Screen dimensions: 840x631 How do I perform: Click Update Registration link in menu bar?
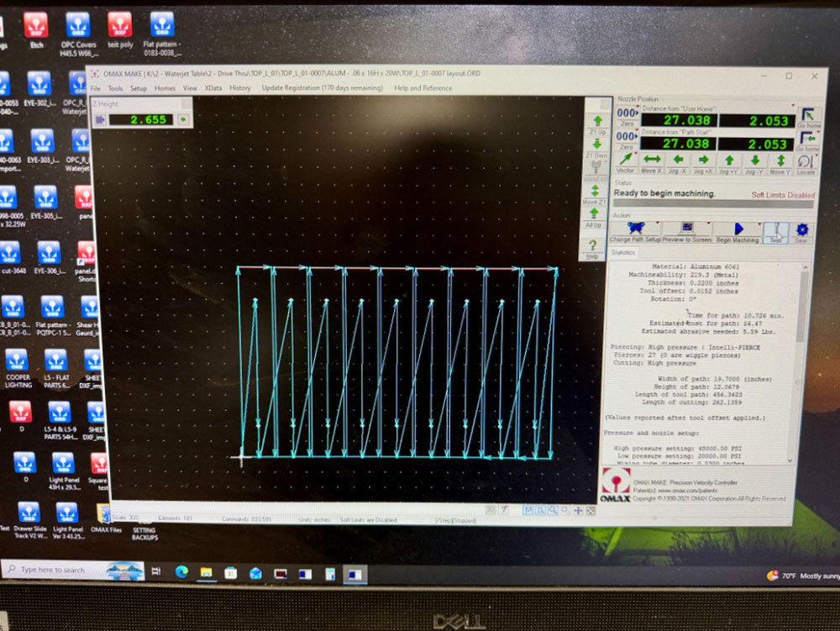pyautogui.click(x=322, y=88)
